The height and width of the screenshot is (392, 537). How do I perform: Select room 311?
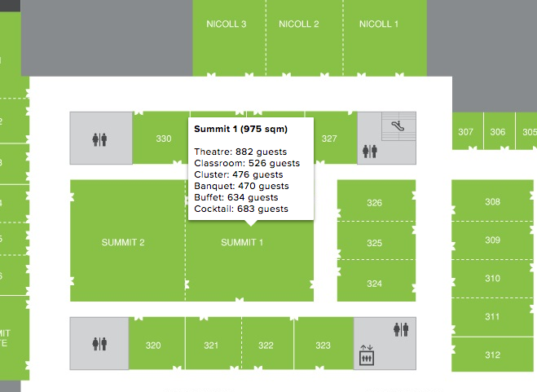(492, 317)
